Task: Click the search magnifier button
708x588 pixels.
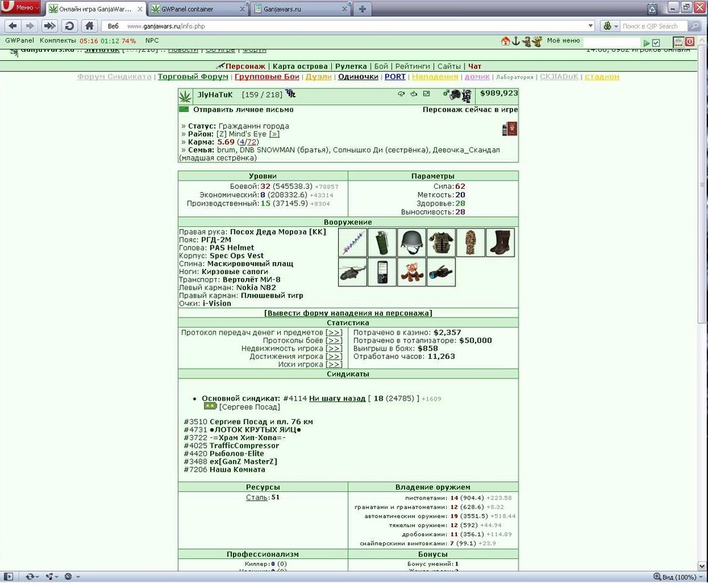Action: coord(694,26)
